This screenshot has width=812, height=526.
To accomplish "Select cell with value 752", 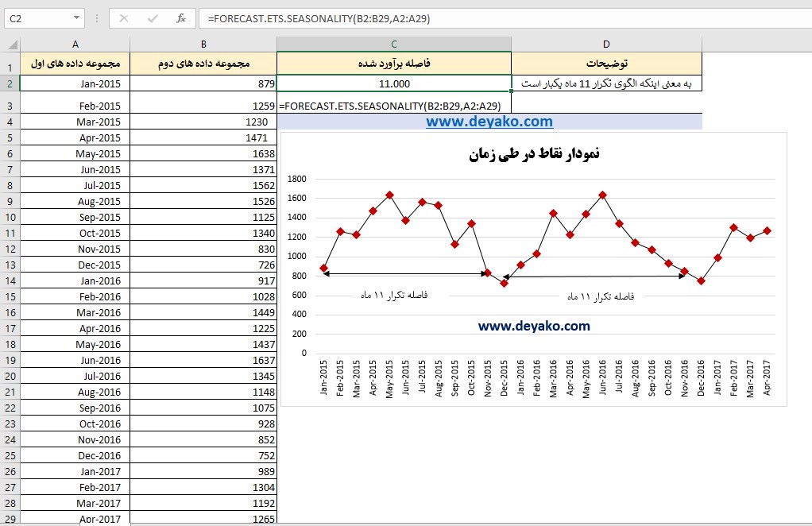I will [x=203, y=455].
